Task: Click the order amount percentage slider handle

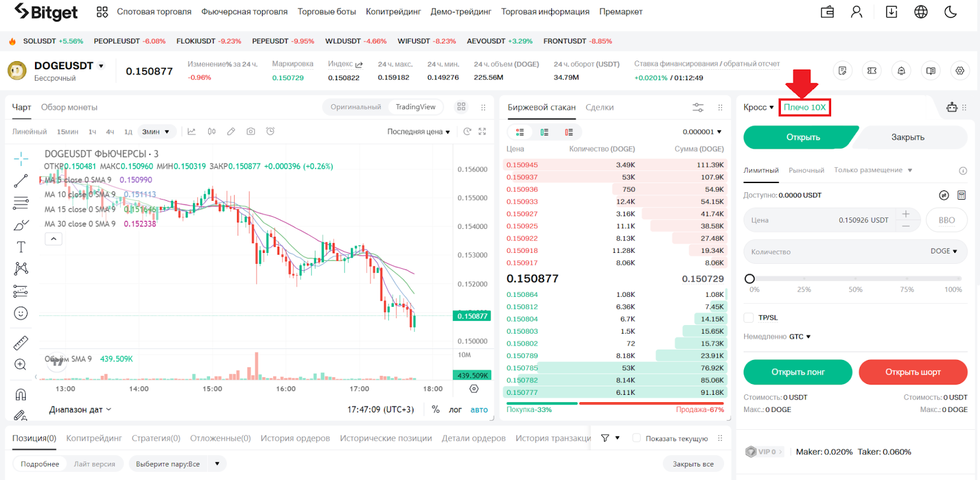Action: pyautogui.click(x=750, y=279)
